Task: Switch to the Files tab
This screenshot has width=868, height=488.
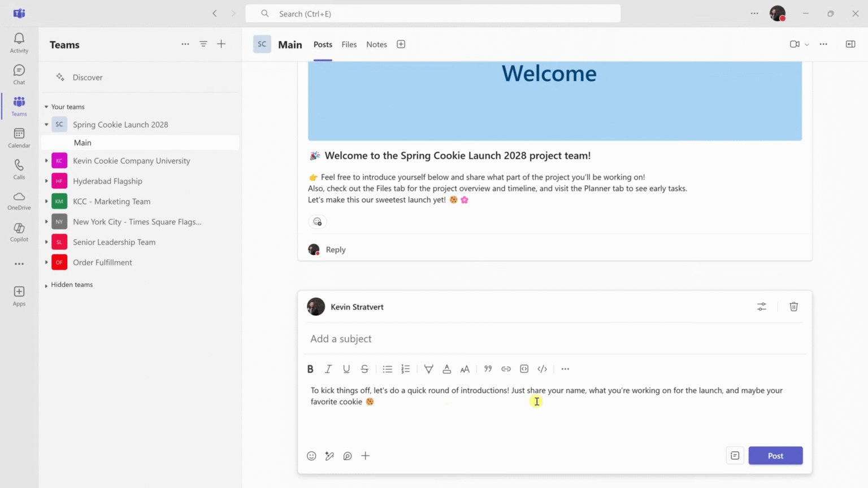Action: pyautogui.click(x=349, y=44)
